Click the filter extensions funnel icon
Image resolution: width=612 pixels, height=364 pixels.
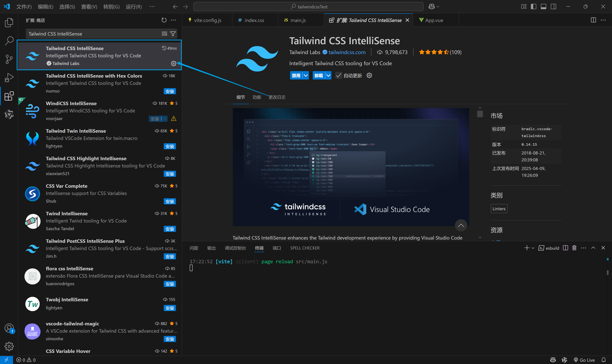[173, 34]
